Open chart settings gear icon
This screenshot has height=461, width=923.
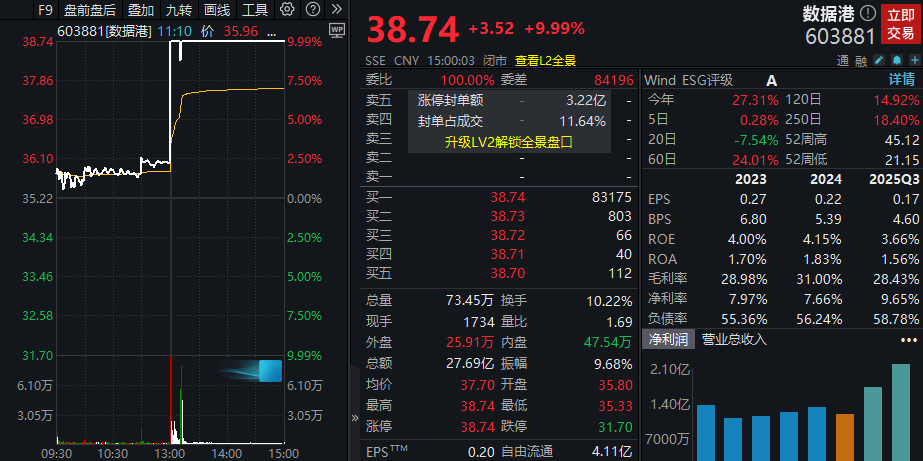tap(287, 10)
